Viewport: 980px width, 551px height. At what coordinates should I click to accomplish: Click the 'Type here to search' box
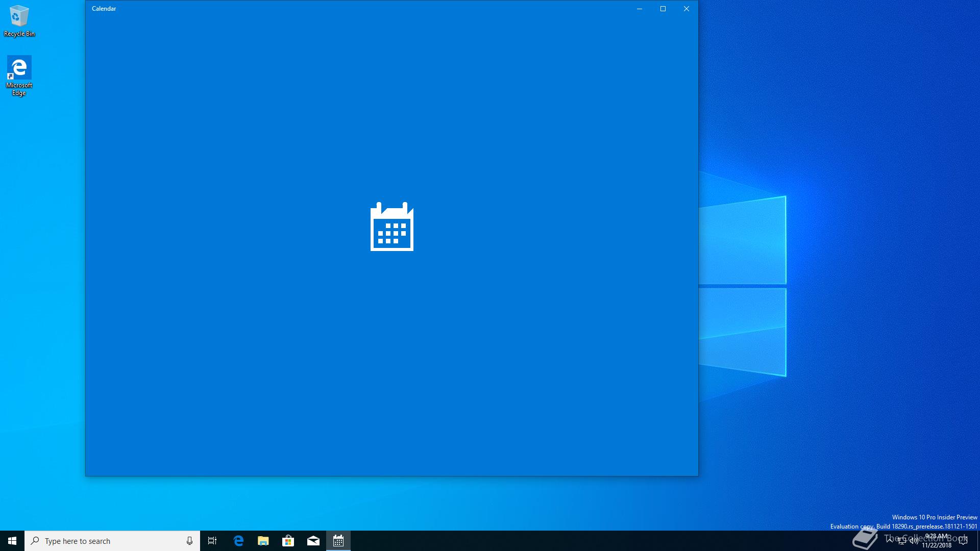point(112,541)
